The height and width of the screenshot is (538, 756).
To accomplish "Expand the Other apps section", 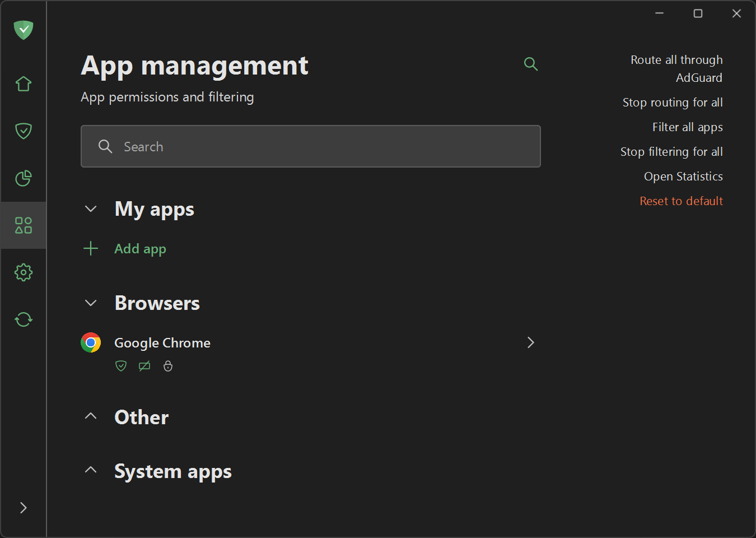I will tap(91, 416).
